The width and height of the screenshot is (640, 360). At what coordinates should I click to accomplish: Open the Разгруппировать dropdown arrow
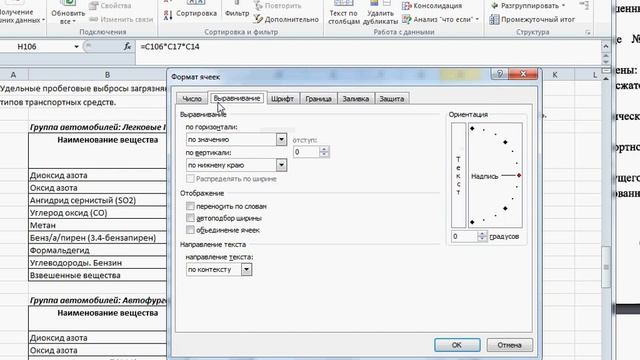pos(563,6)
